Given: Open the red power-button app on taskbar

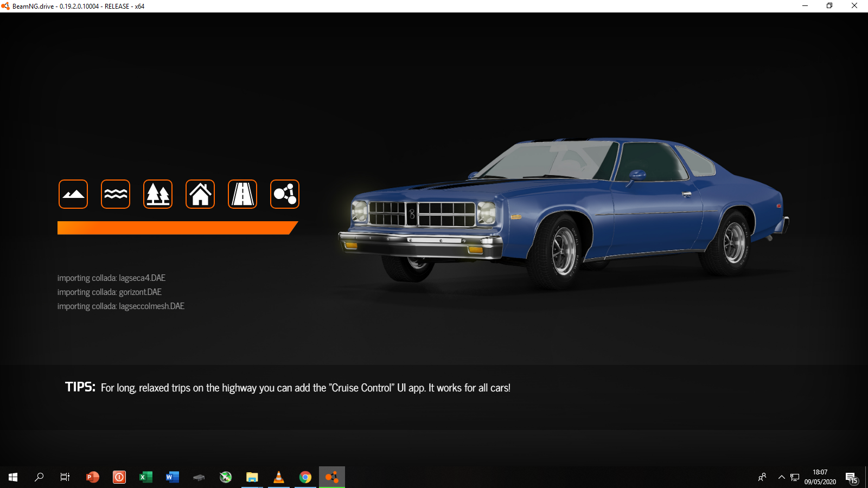Looking at the screenshot, I should pos(119,477).
